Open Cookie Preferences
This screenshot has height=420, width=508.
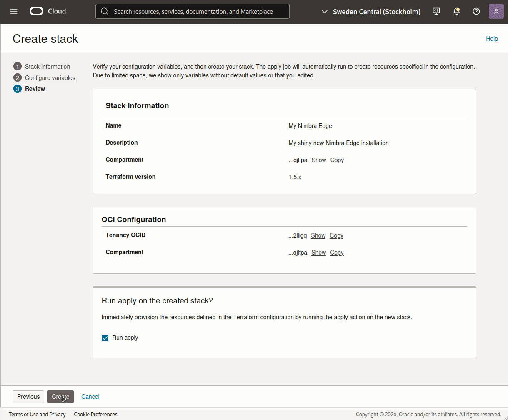pyautogui.click(x=95, y=414)
